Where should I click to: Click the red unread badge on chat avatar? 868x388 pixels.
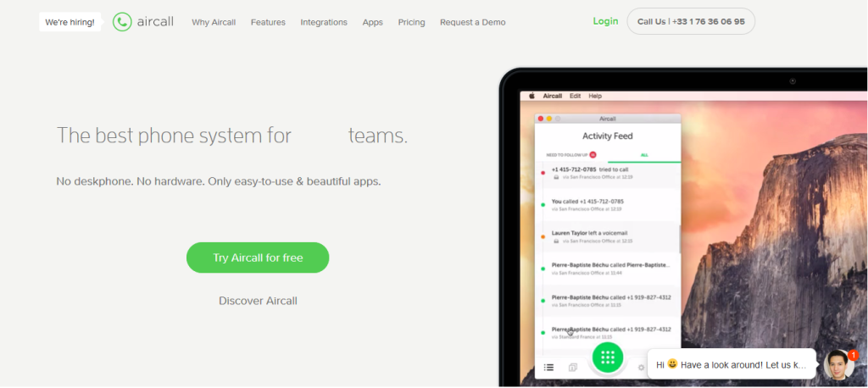[853, 355]
